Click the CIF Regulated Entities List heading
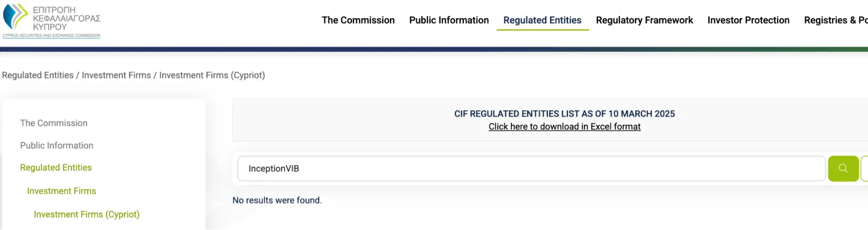This screenshot has height=230, width=868. click(x=564, y=114)
